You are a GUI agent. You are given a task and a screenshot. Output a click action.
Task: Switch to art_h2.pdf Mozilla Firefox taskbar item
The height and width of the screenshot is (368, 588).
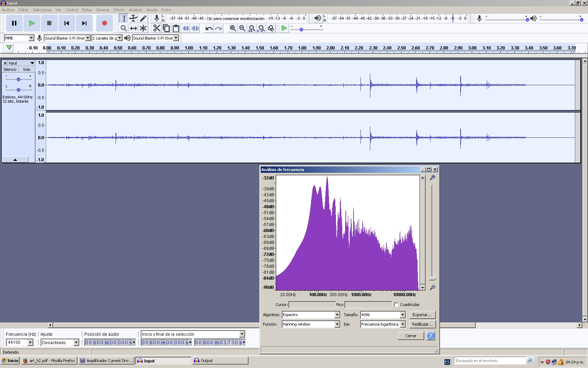click(x=49, y=361)
